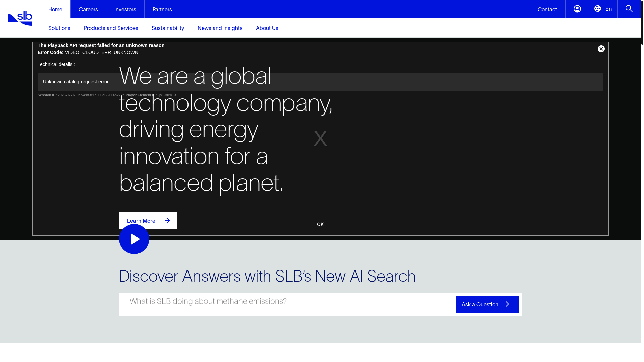
Task: Close the playback error dialog
Action: (601, 49)
